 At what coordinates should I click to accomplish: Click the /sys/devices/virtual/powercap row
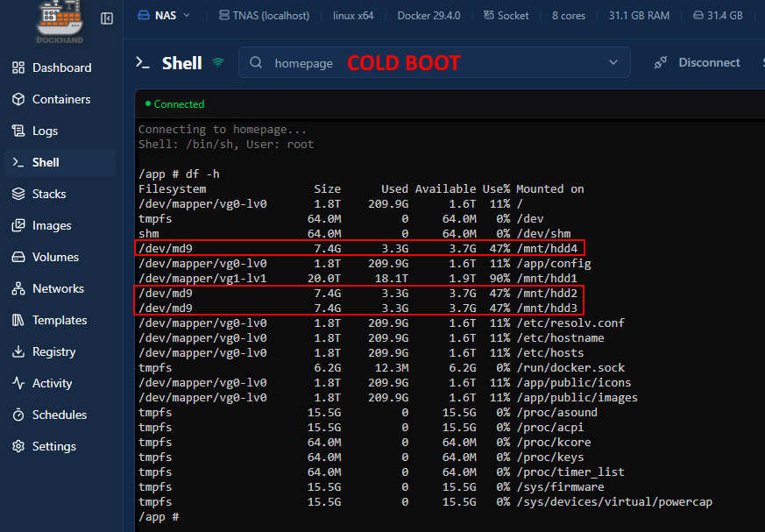(425, 501)
